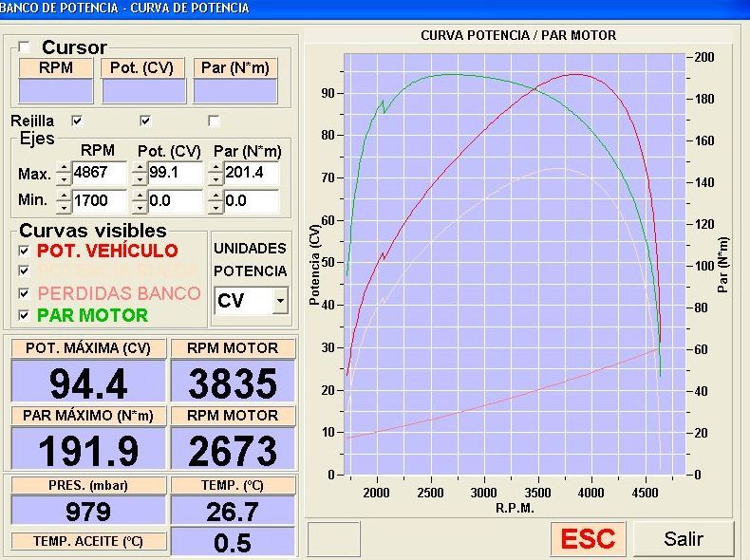Increase the maximum Pot. (CV) axis value
Screen dimensions: 750x560
point(140,169)
